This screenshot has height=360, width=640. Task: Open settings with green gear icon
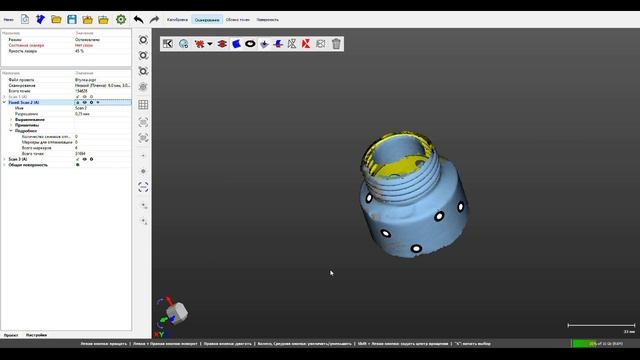coord(121,19)
